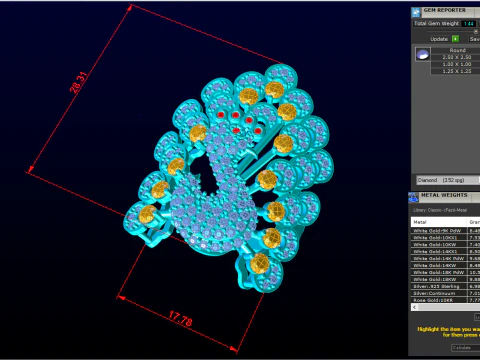This screenshot has height=360, width=480.
Task: Select the round gem shape thumbnail
Action: (x=423, y=54)
